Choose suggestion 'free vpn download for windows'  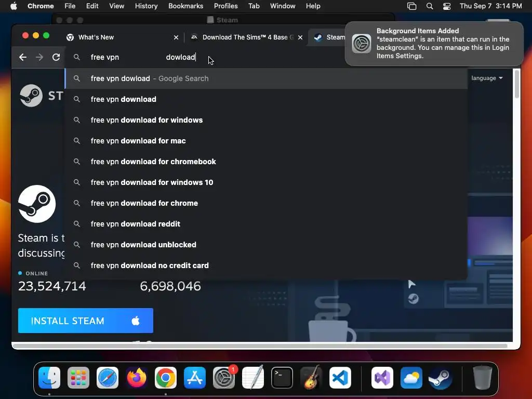click(x=267, y=120)
